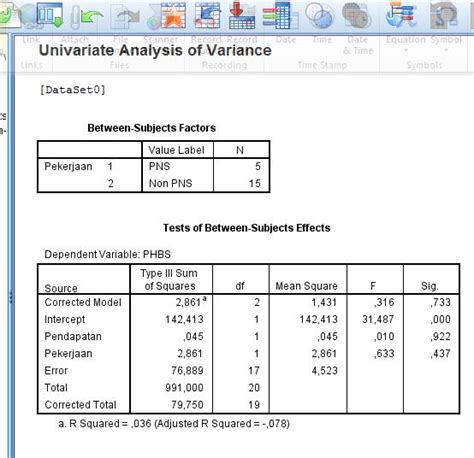Click the Intercept Sig. value ,000
474x458 pixels.
[440, 319]
